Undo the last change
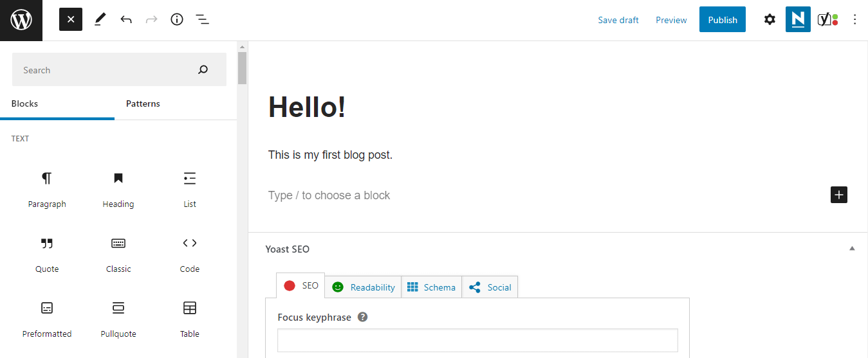The image size is (868, 358). coord(126,19)
